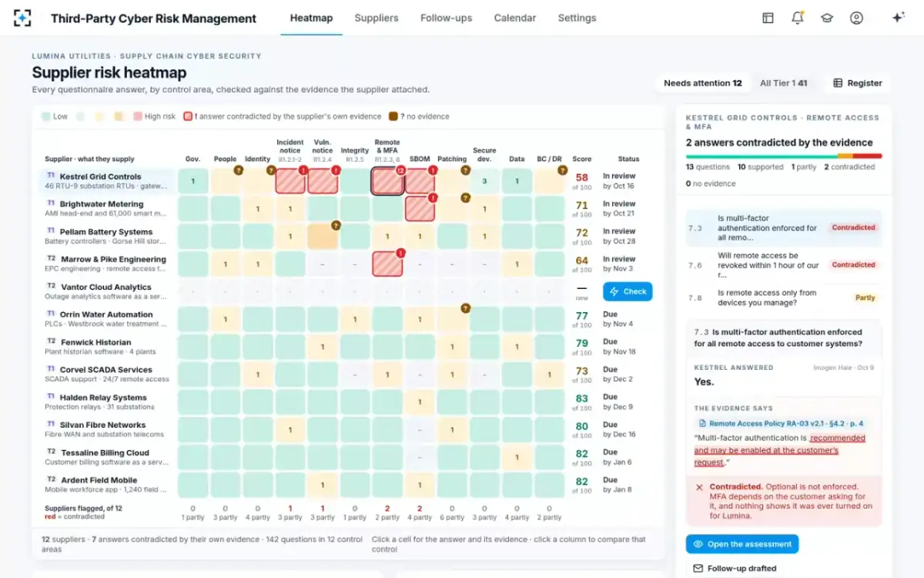Open the Suppliers tab
The height and width of the screenshot is (578, 924).
(377, 18)
